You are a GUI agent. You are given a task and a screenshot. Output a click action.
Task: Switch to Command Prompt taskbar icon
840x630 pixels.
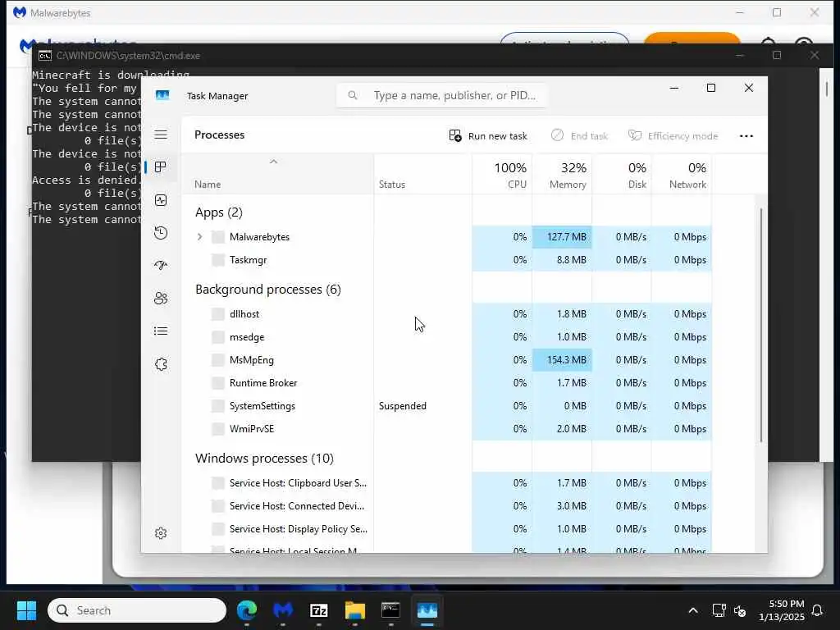[390, 610]
